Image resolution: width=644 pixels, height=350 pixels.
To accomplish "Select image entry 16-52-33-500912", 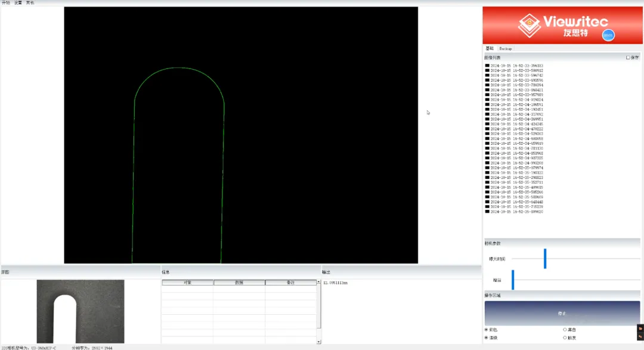I will (516, 70).
